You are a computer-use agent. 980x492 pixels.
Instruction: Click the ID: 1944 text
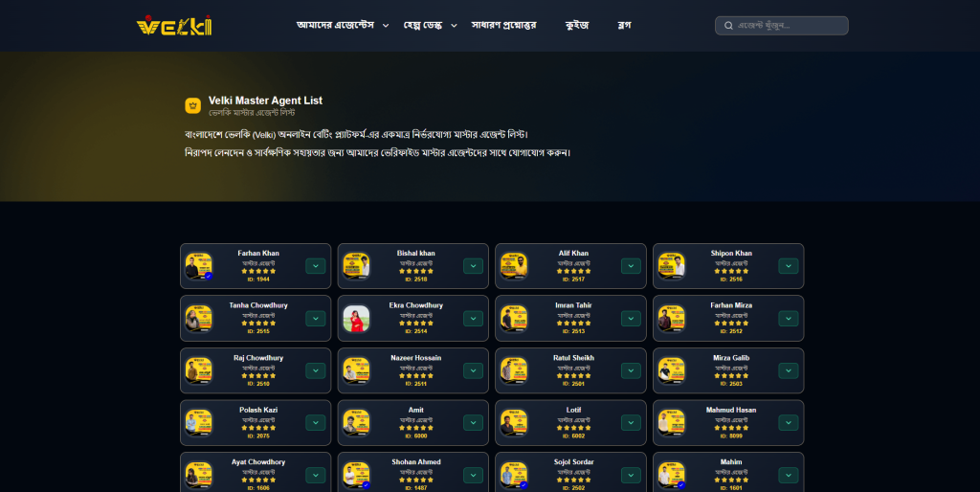coord(258,280)
